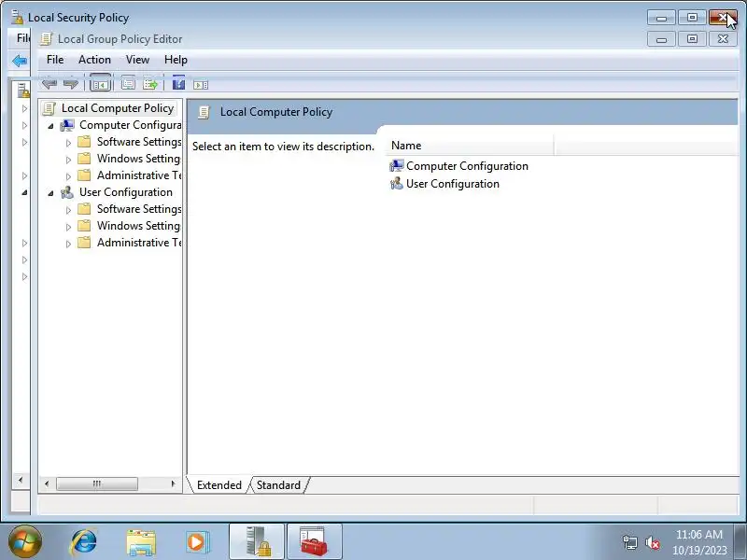Restore down the Local Group Policy Editor window
This screenshot has height=560, width=747.
pyautogui.click(x=692, y=39)
